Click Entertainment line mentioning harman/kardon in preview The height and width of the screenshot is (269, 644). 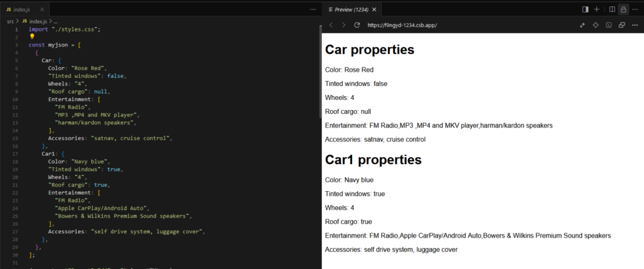click(x=438, y=125)
